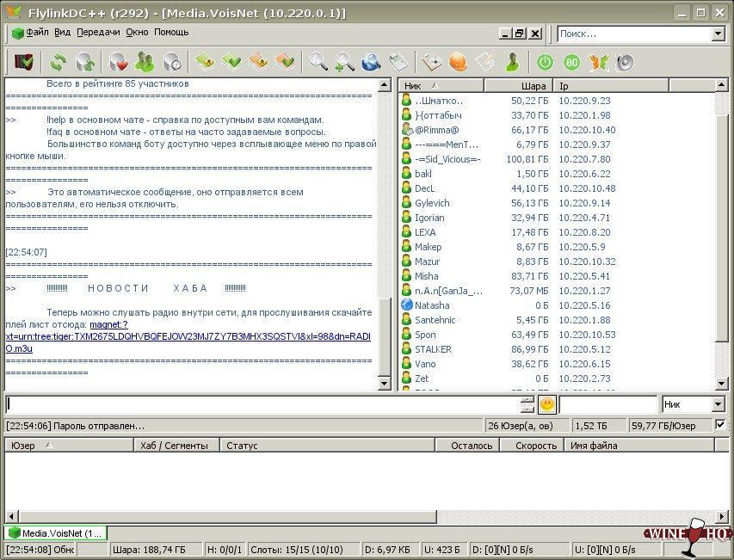
Task: Open the Файл menu
Action: [x=37, y=33]
